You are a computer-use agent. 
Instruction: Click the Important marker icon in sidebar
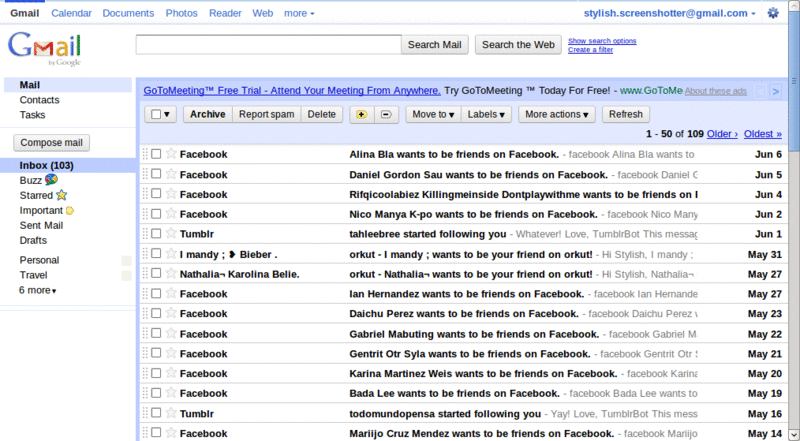pos(70,210)
